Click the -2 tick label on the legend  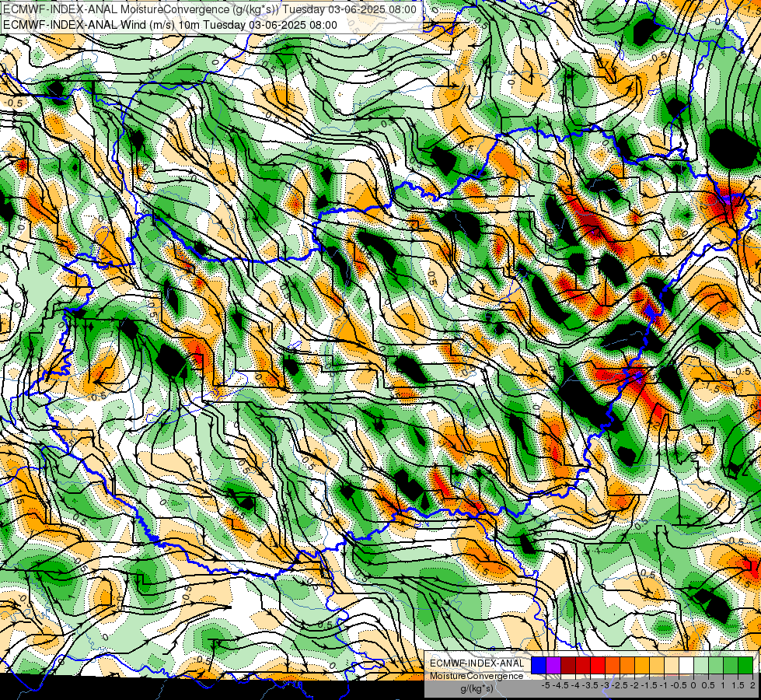tap(635, 685)
